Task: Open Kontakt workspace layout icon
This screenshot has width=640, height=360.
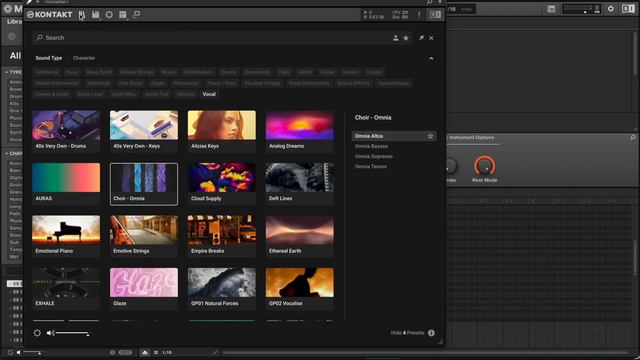Action: click(x=122, y=15)
